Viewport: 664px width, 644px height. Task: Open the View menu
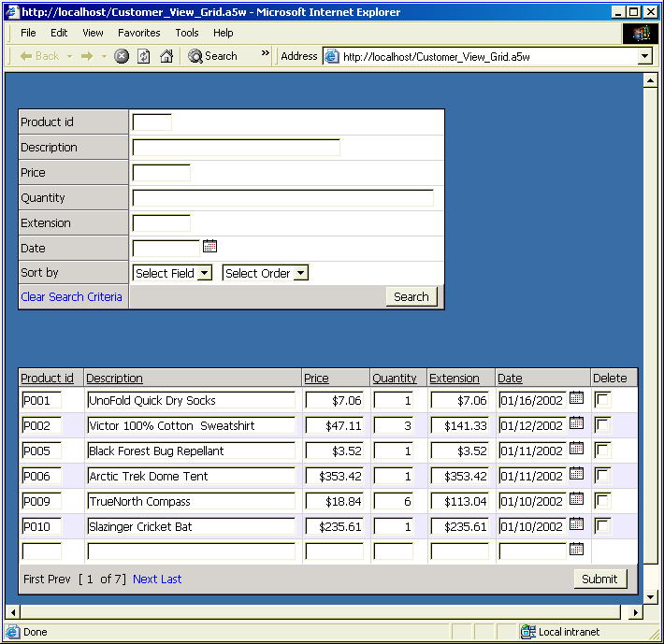[x=93, y=33]
